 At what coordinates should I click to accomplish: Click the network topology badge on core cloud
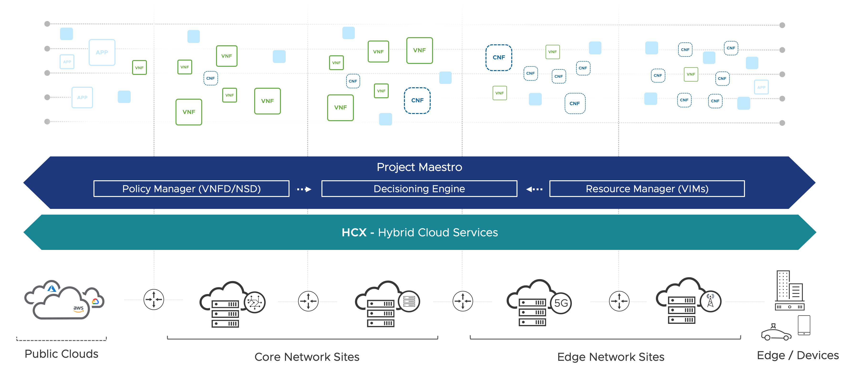(x=255, y=302)
